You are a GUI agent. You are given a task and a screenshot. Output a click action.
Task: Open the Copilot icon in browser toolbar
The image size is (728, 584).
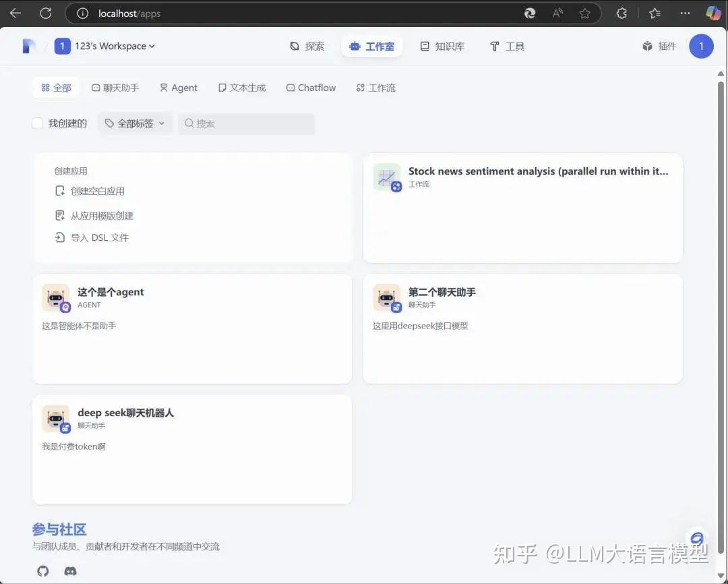pyautogui.click(x=713, y=13)
